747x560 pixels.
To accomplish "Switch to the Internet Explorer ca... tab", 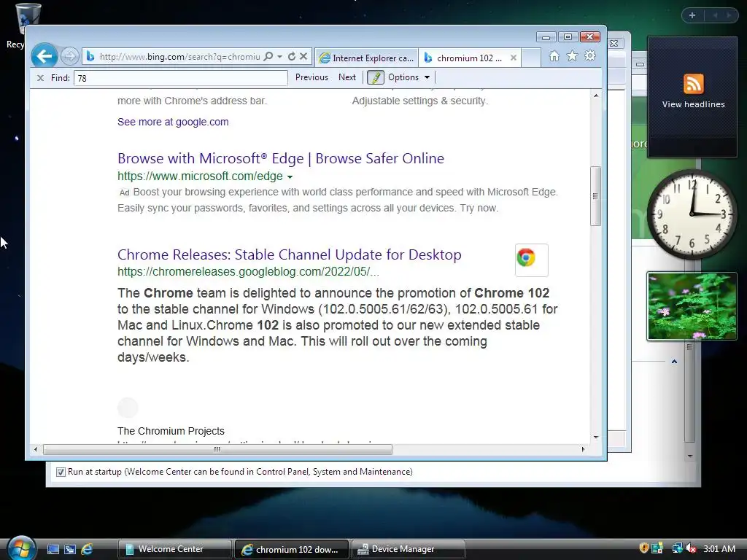I will coord(366,58).
